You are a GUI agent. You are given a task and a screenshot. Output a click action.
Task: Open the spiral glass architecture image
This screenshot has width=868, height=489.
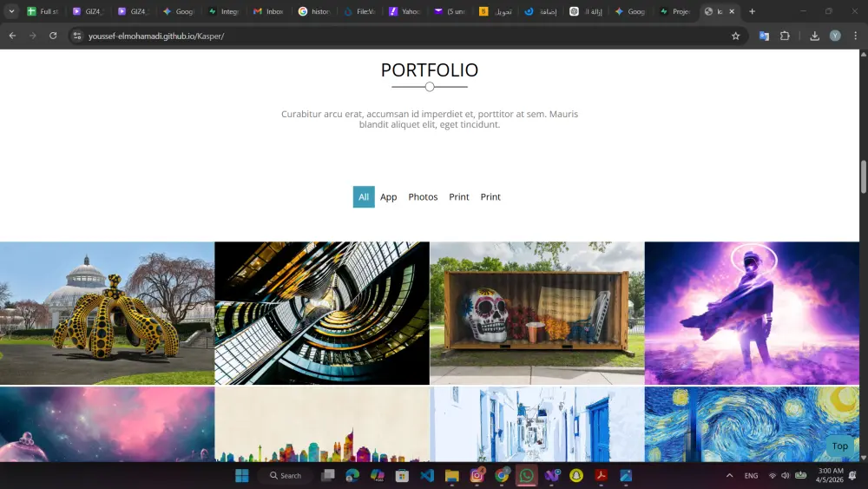[x=322, y=313]
